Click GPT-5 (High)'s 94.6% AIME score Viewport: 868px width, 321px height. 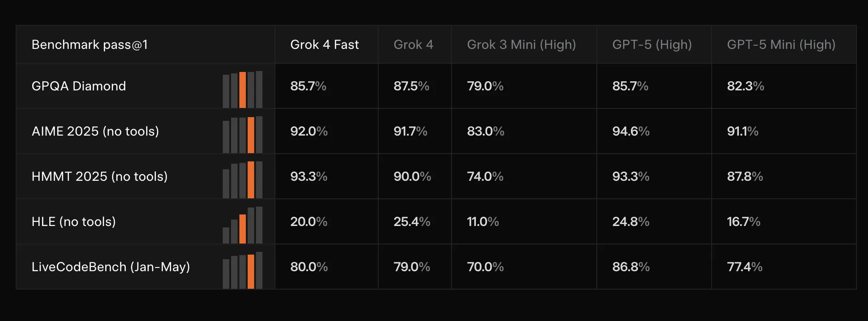630,131
